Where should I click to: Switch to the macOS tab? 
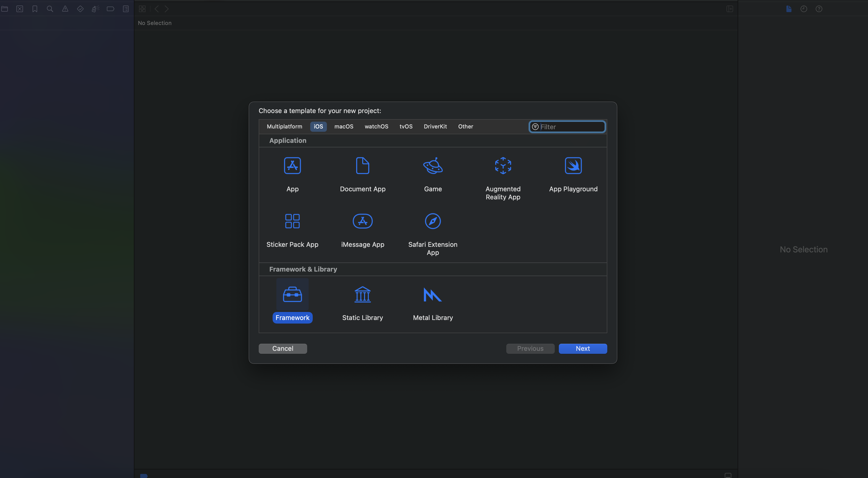pos(344,127)
